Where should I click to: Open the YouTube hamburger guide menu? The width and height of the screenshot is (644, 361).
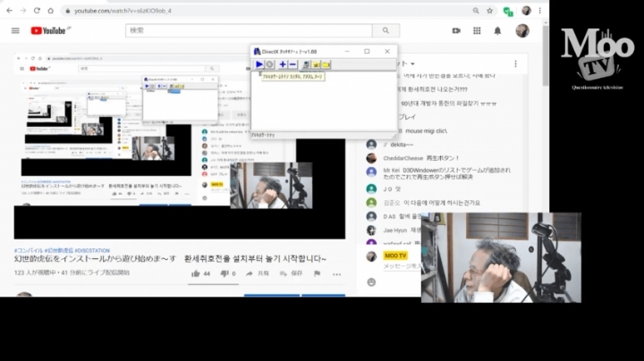pos(15,30)
